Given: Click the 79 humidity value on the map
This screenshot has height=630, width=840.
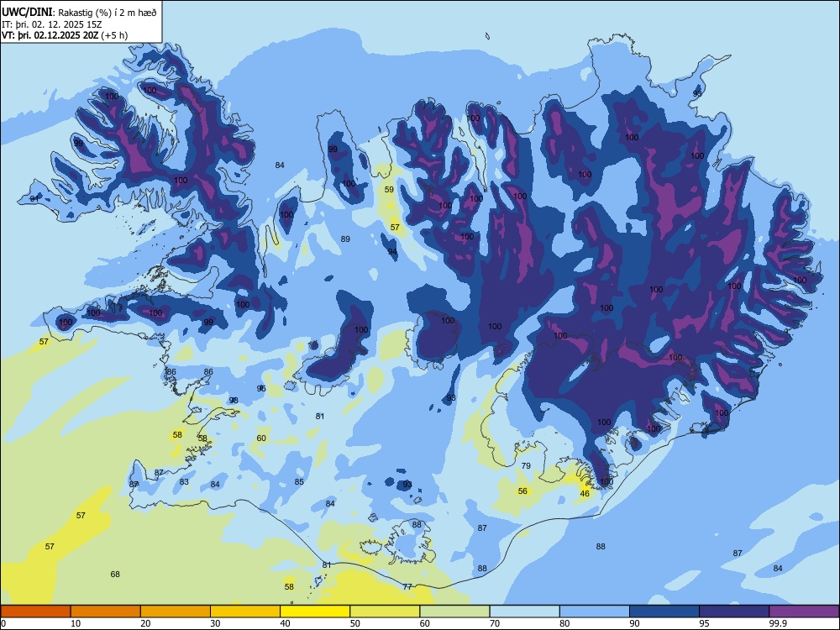Looking at the screenshot, I should pos(526,465).
